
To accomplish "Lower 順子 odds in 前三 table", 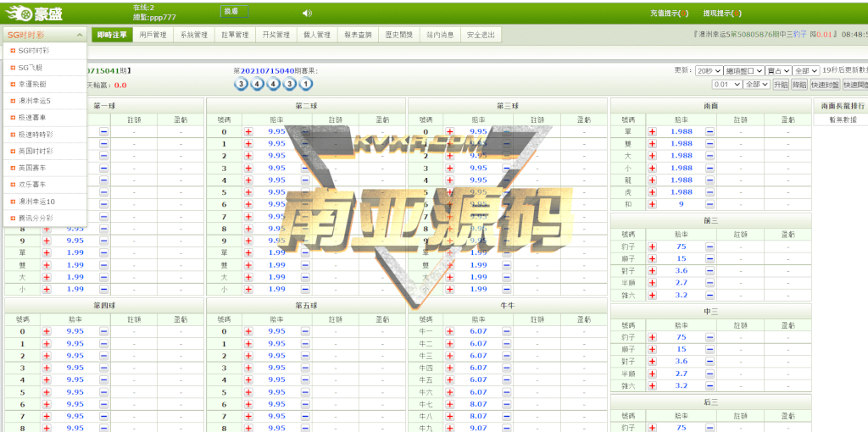I will [709, 259].
